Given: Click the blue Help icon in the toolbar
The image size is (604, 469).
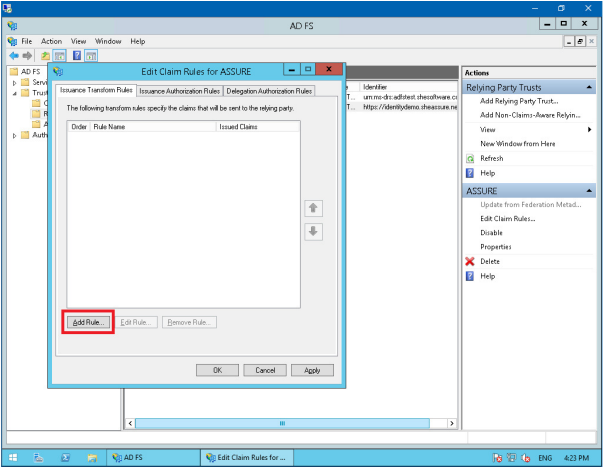Looking at the screenshot, I should [76, 56].
